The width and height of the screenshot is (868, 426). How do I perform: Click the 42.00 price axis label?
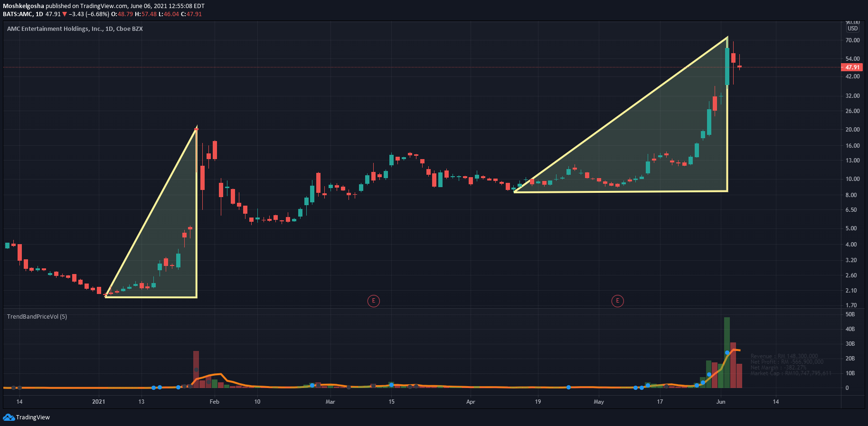852,76
